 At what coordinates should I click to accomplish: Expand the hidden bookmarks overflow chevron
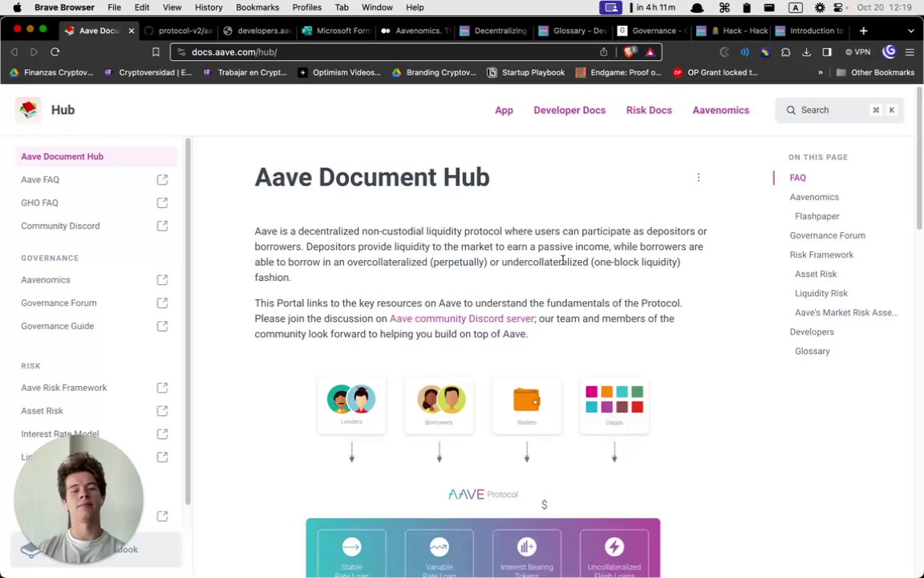[821, 72]
